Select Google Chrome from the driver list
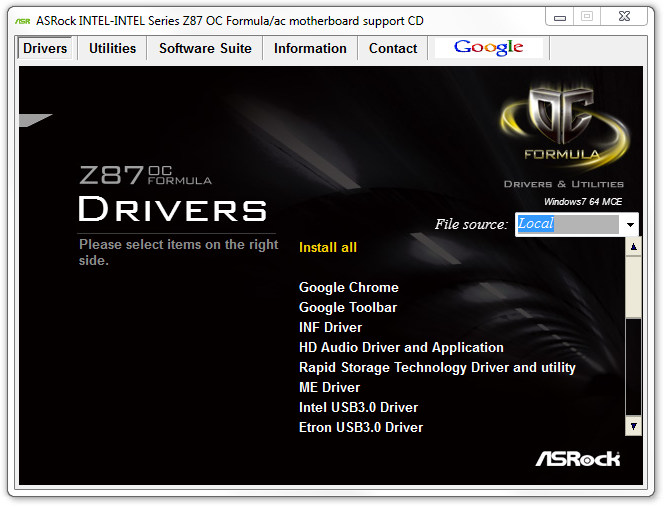Viewport: 667px width, 509px height. click(348, 287)
